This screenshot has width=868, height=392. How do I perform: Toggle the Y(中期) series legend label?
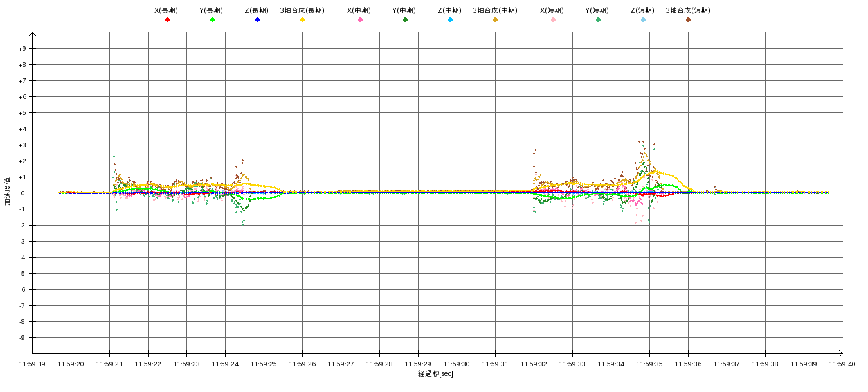coord(404,10)
